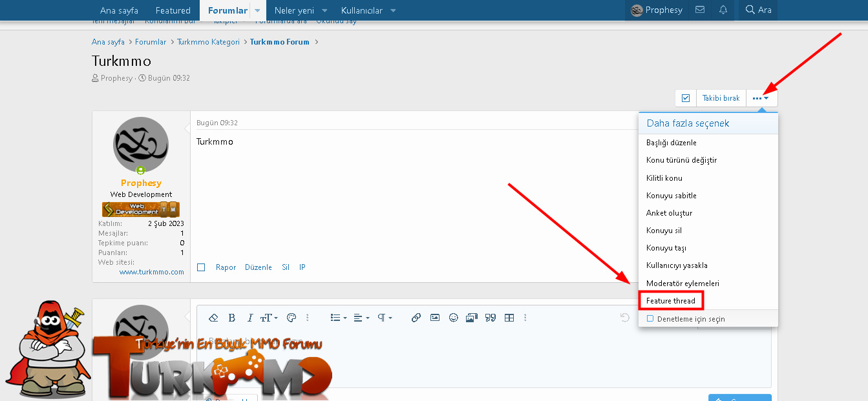Open the list formatting dropdown in editor
This screenshot has width=868, height=401.
click(338, 318)
